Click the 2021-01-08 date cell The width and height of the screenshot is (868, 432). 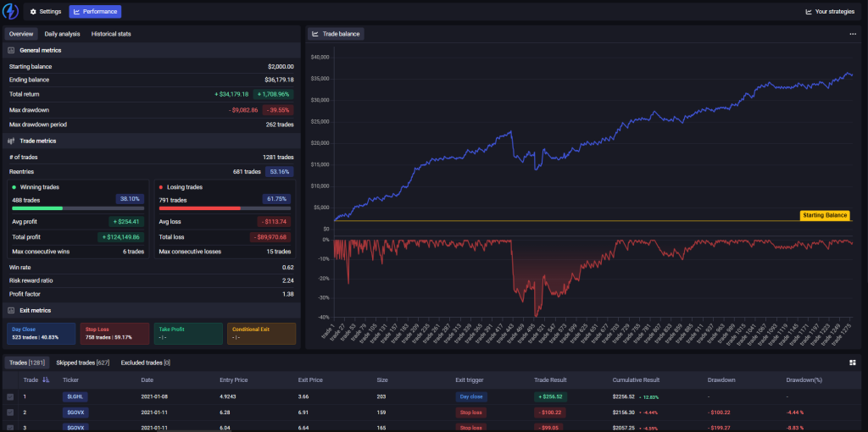click(x=154, y=396)
